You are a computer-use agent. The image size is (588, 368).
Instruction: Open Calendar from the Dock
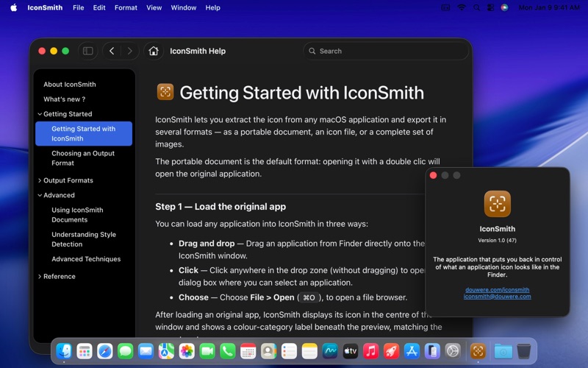[248, 351]
